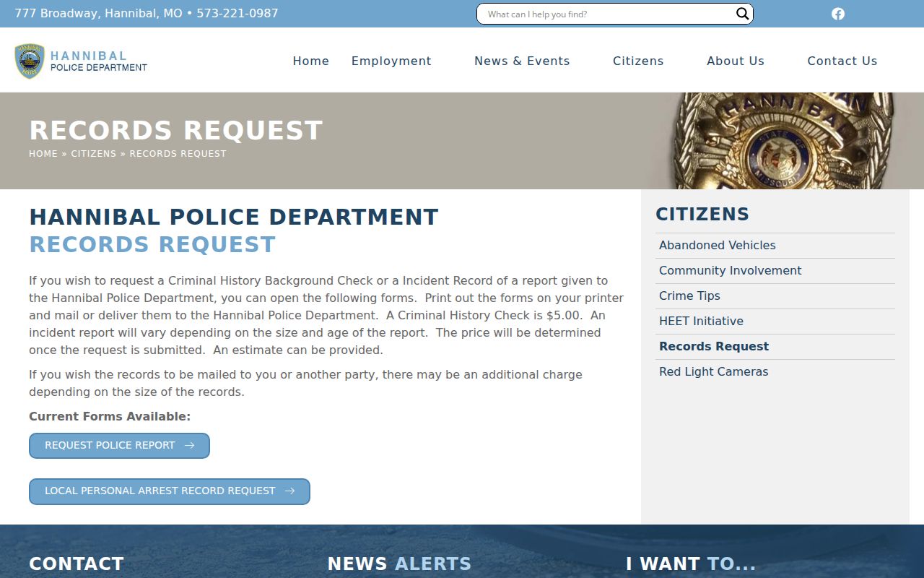The height and width of the screenshot is (578, 924).
Task: Click the NEWS ALERTS footer heading
Action: pos(399,564)
